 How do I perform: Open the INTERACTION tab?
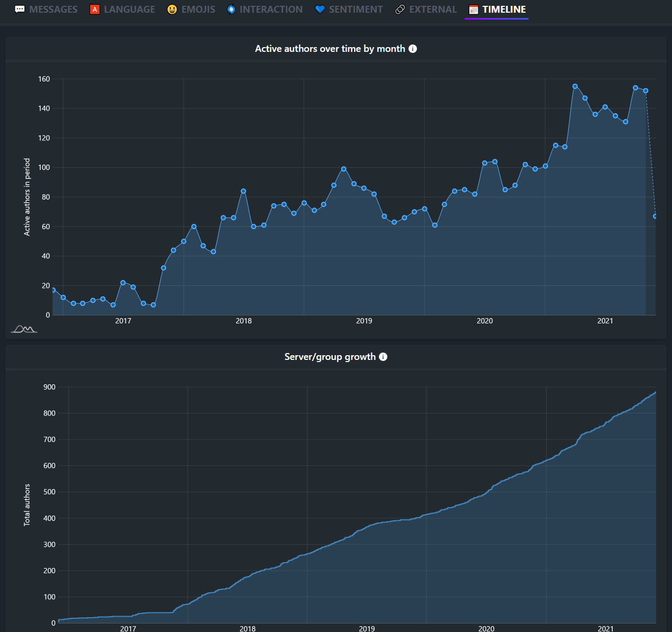coord(270,9)
